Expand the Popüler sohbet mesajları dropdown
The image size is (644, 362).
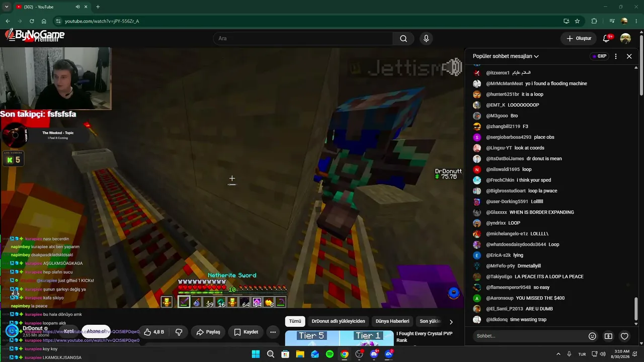coord(506,56)
